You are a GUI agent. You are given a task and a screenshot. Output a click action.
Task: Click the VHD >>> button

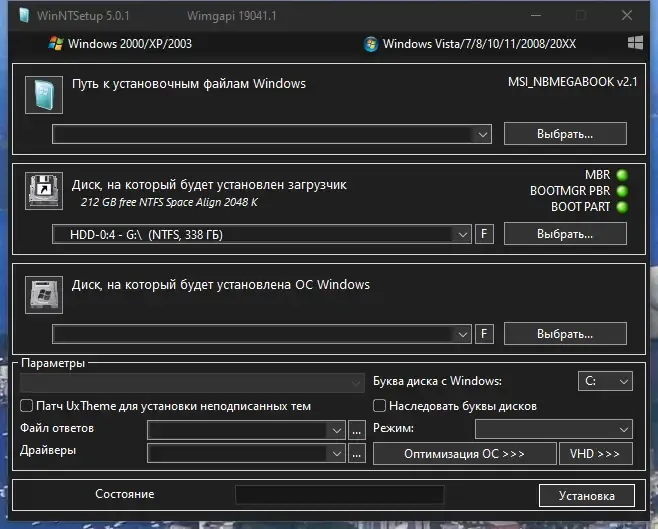(595, 453)
